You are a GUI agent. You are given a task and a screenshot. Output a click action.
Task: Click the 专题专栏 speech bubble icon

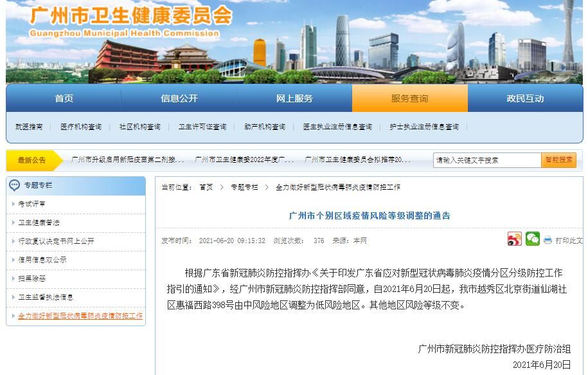click(x=15, y=185)
